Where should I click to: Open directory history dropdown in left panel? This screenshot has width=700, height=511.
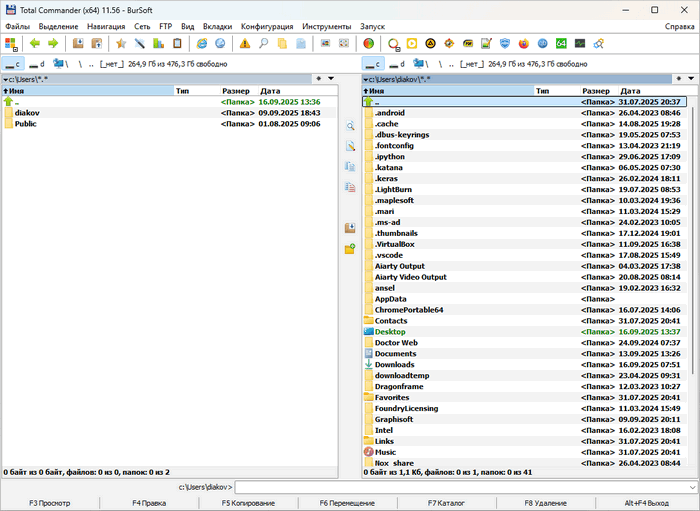pyautogui.click(x=332, y=77)
